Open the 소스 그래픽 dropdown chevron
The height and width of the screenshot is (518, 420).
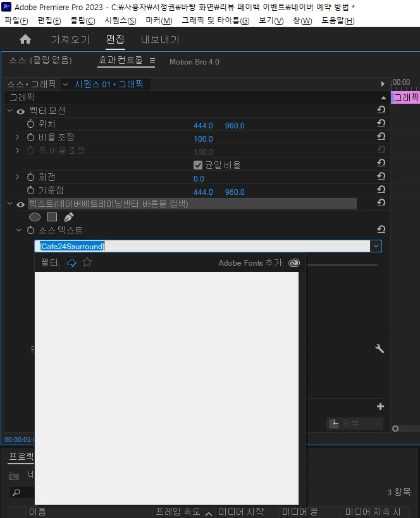tap(65, 85)
